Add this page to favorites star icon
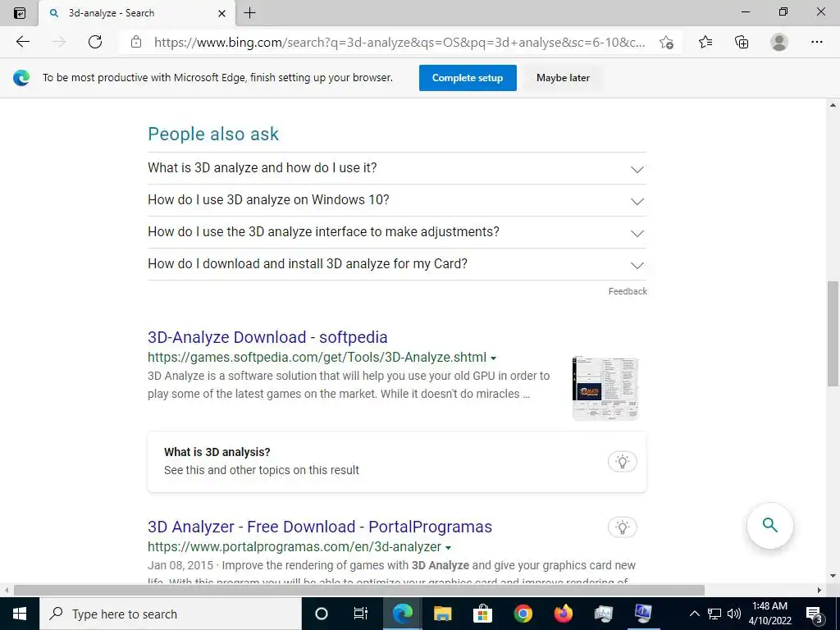The width and height of the screenshot is (840, 630). point(666,43)
